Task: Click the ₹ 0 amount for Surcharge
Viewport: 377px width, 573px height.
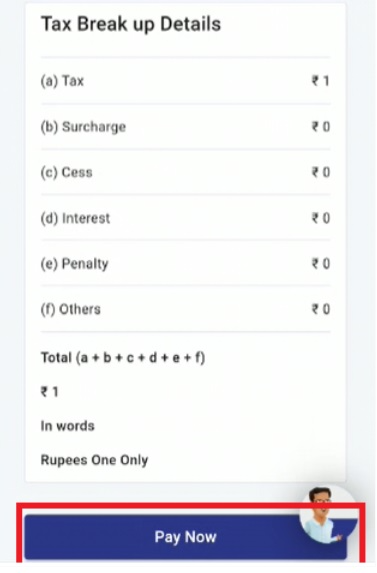Action: point(321,127)
